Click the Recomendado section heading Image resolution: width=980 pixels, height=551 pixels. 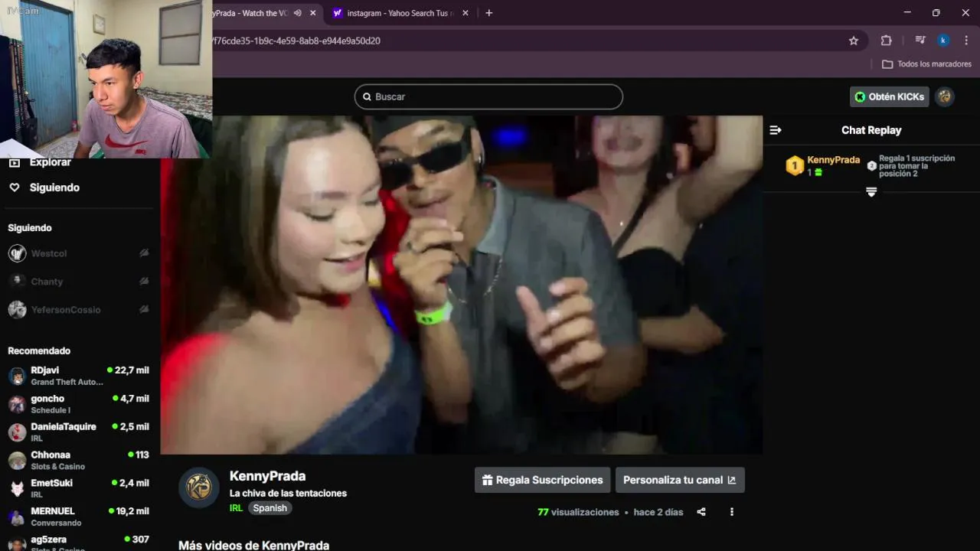point(39,350)
